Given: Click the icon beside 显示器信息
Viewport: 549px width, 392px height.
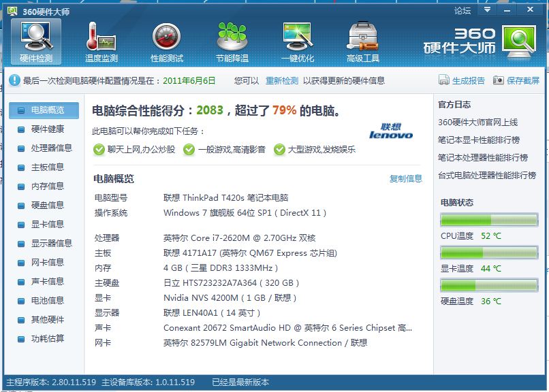Looking at the screenshot, I should 21,244.
